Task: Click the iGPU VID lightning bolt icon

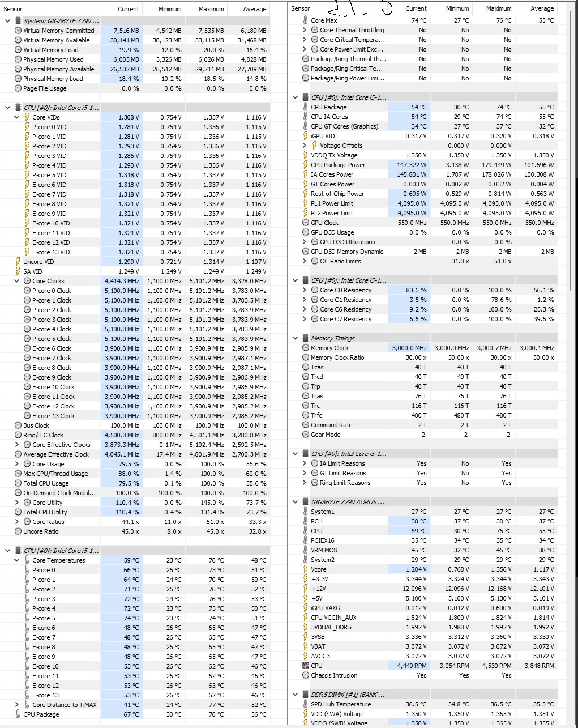Action: [x=306, y=136]
